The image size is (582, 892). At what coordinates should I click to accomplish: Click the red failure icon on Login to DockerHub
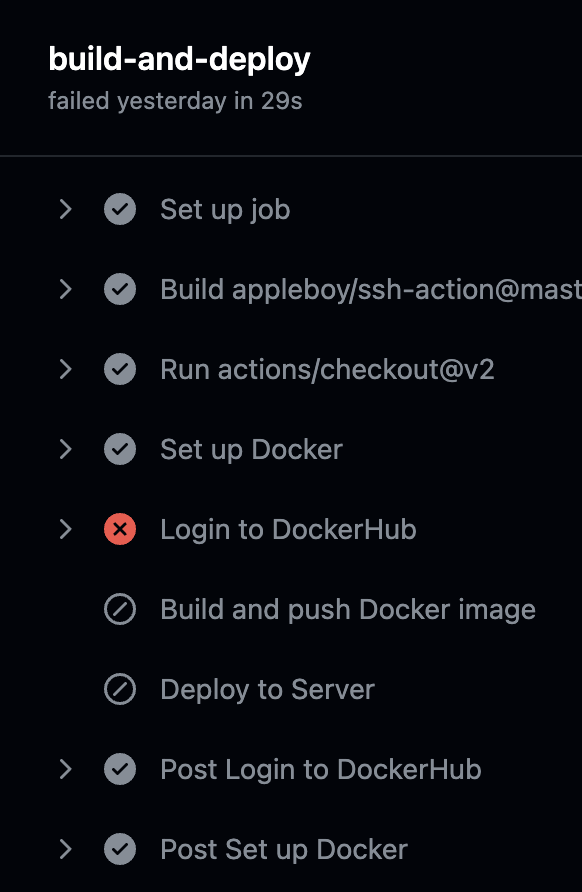(x=120, y=529)
